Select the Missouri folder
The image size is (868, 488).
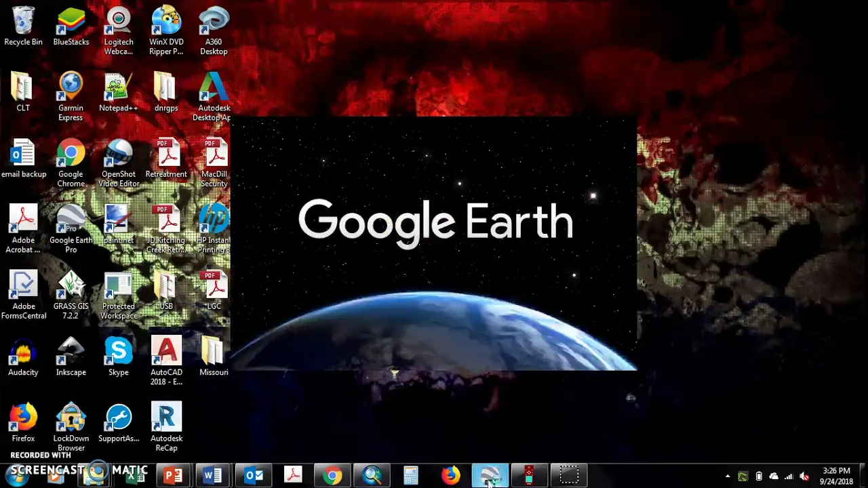coord(214,357)
